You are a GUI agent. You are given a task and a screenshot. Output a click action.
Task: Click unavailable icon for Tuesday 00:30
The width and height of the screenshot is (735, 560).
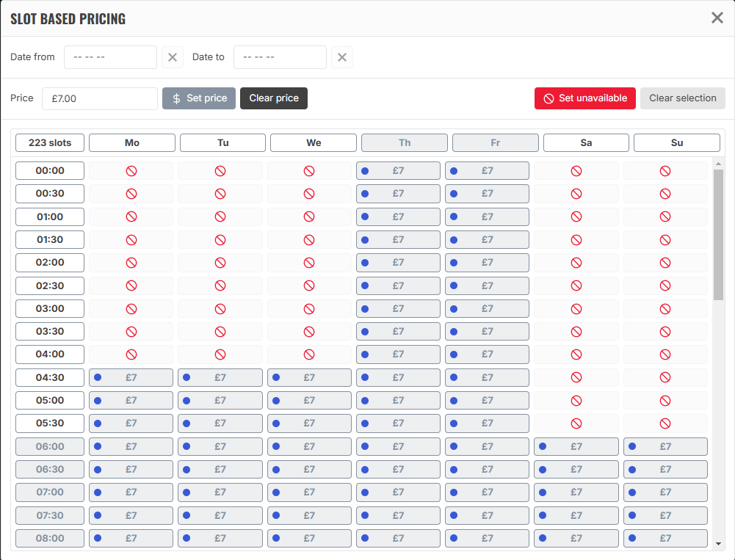[x=220, y=194]
